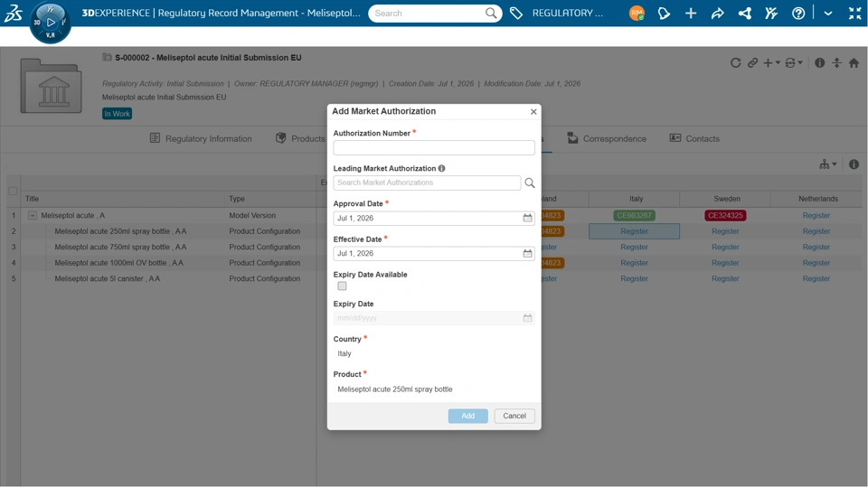Open the Contacts tab

pyautogui.click(x=694, y=138)
